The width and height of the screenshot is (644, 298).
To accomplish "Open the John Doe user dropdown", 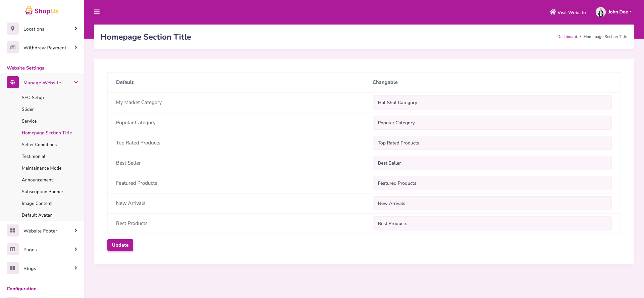I will tap(620, 12).
